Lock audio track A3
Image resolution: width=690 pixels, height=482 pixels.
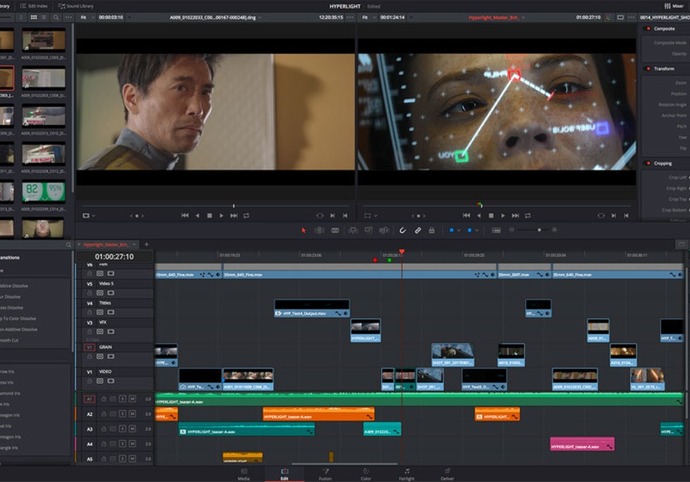[104, 429]
